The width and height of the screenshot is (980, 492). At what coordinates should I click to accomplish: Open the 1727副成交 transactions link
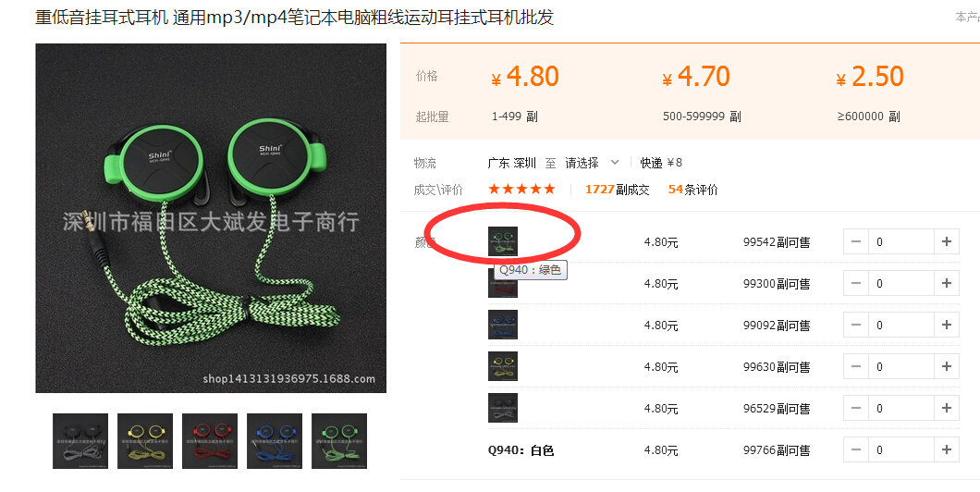pos(617,190)
